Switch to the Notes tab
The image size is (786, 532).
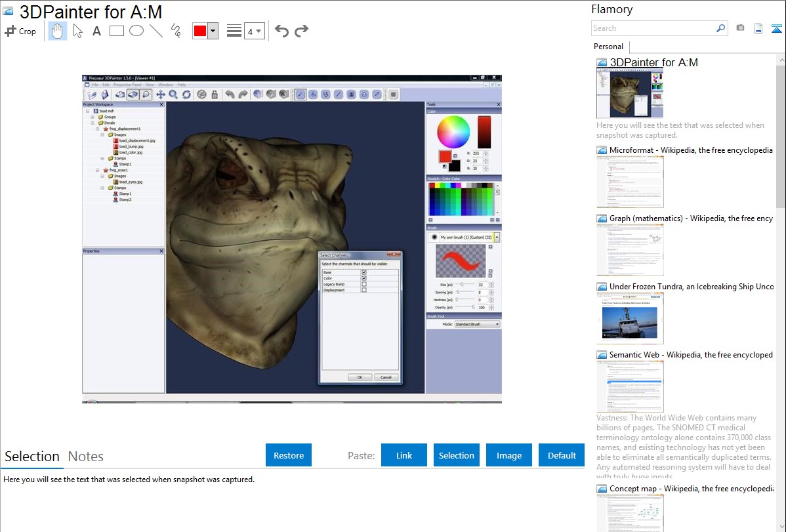pos(86,457)
